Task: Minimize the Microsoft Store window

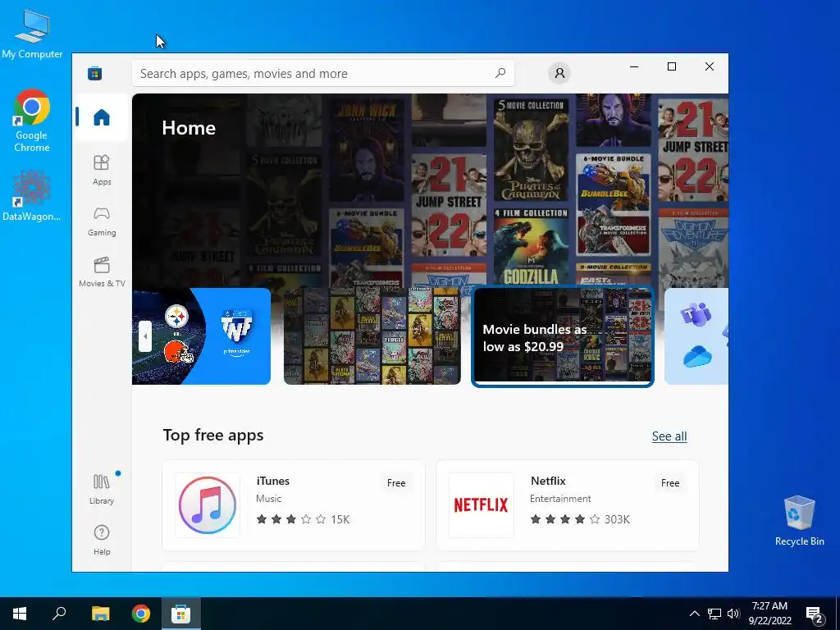Action: point(634,66)
